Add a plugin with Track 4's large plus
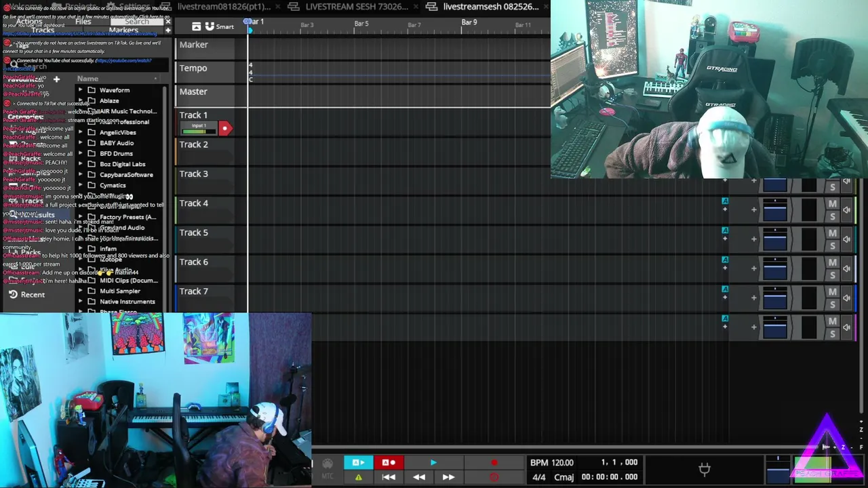This screenshot has width=868, height=488. point(753,209)
